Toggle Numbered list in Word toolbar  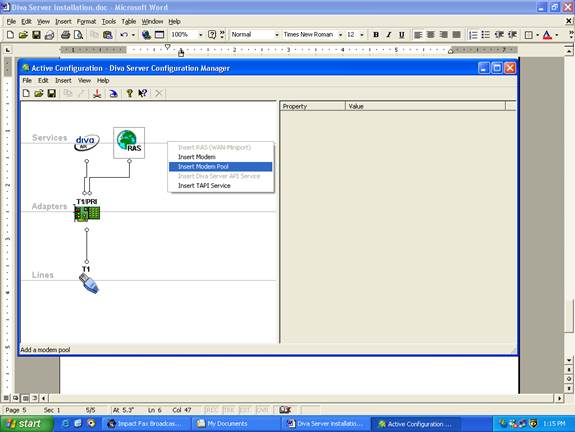(x=473, y=35)
